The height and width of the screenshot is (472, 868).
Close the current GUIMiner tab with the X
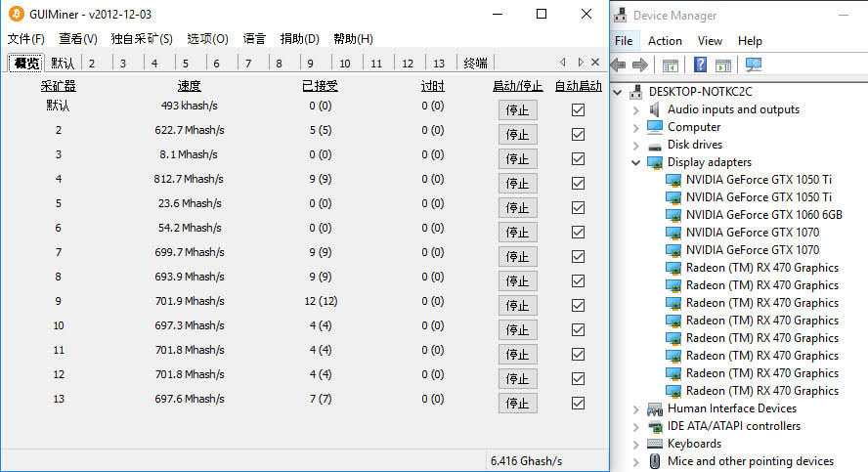(595, 62)
